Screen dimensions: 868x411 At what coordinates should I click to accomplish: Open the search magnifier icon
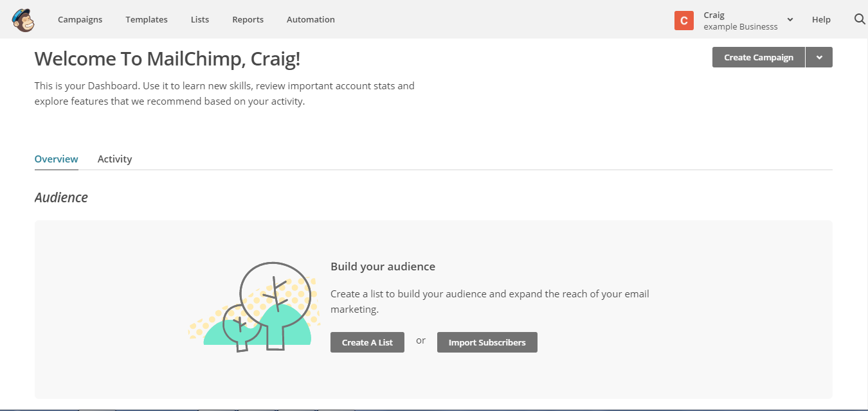860,19
